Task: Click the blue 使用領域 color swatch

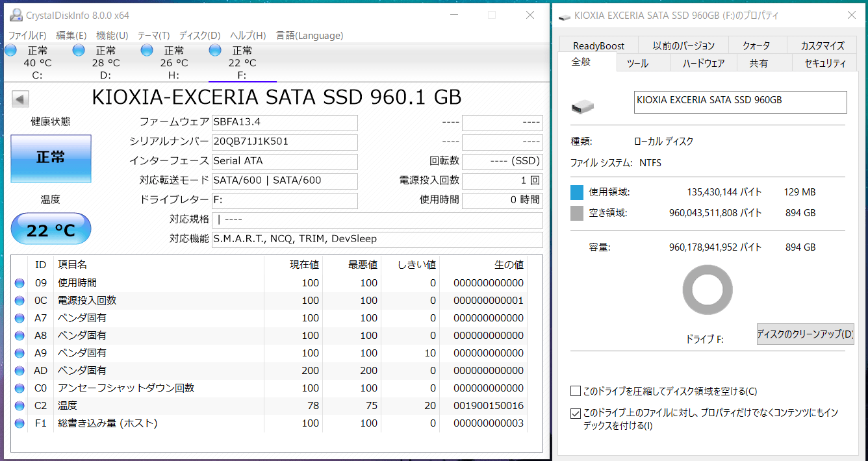Action: [x=577, y=192]
